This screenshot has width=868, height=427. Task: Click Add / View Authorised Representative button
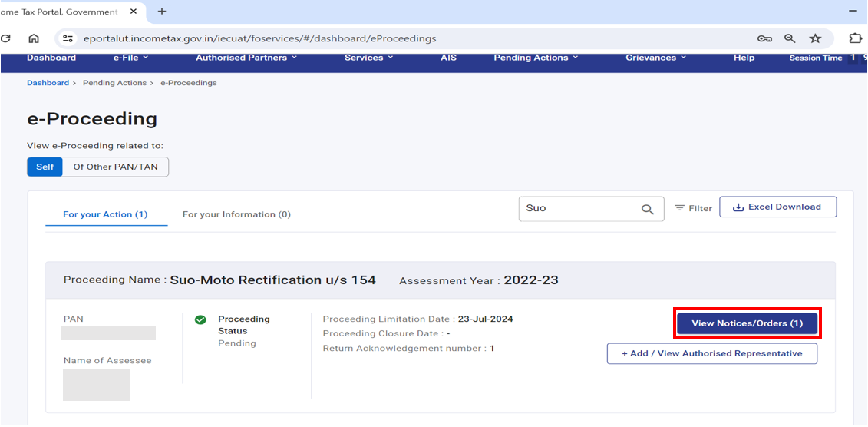click(711, 353)
